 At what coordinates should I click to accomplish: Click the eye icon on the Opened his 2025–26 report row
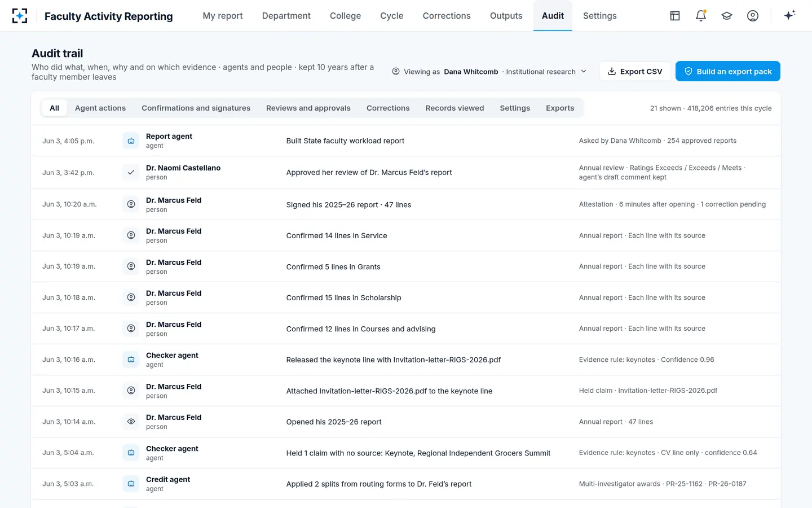(131, 422)
